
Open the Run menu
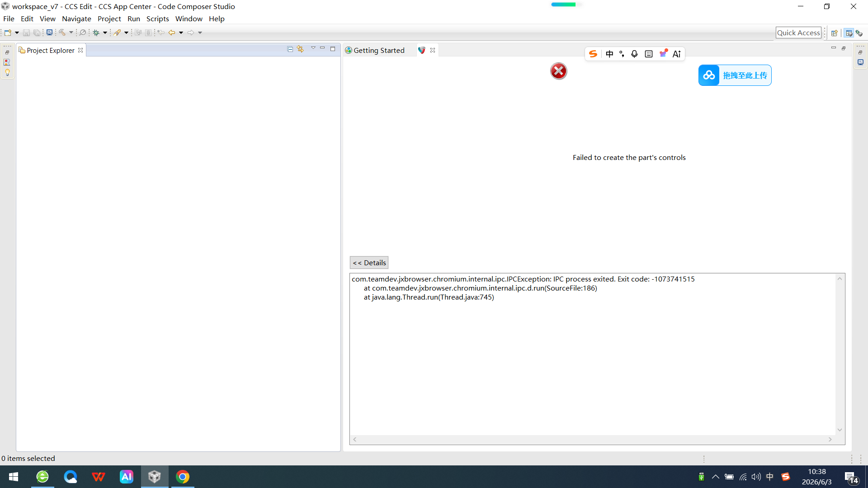point(134,19)
